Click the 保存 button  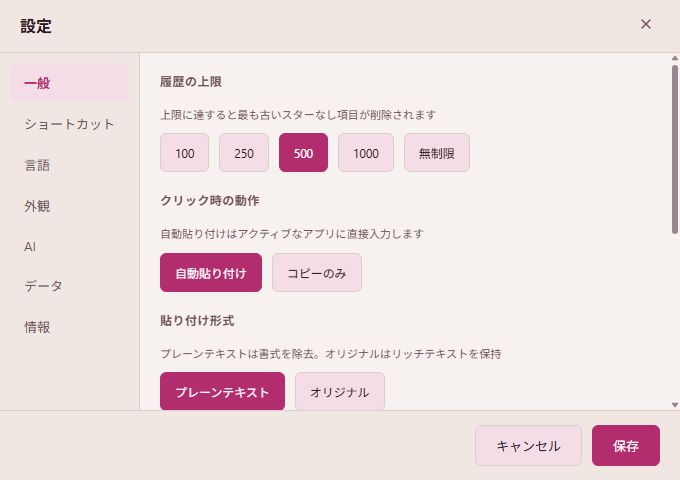[x=626, y=446]
